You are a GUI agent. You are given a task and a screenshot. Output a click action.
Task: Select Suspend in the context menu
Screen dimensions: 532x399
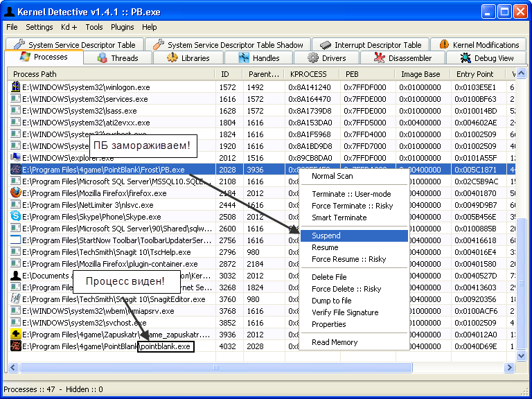[354, 236]
